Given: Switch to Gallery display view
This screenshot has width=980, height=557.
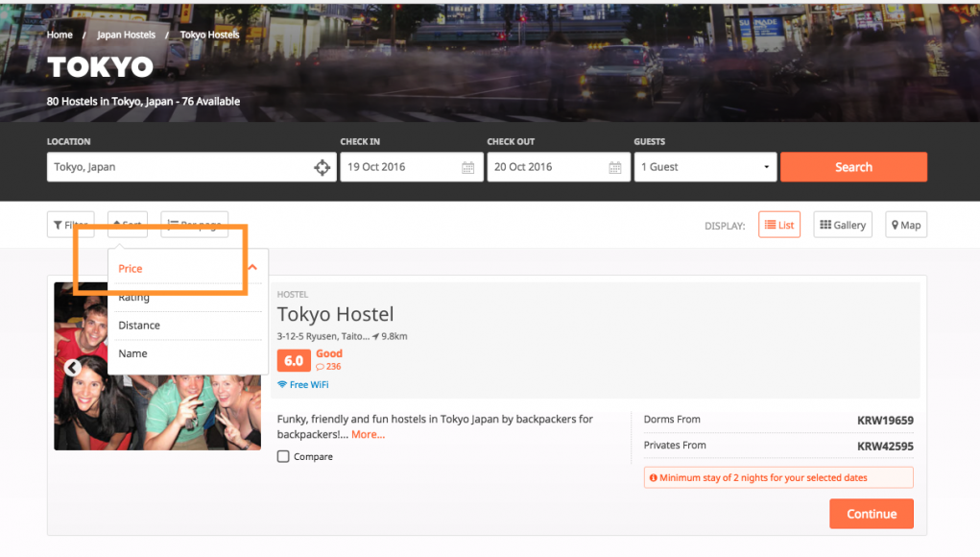Looking at the screenshot, I should 841,225.
